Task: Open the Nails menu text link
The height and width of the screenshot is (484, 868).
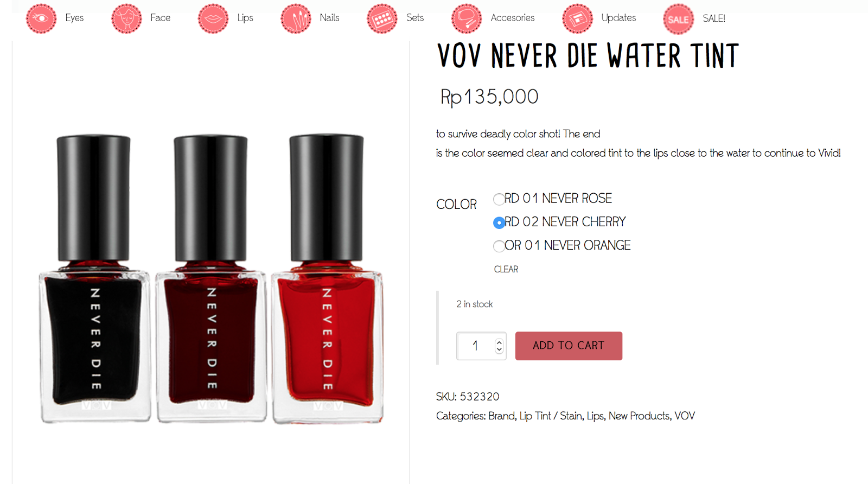Action: 329,17
